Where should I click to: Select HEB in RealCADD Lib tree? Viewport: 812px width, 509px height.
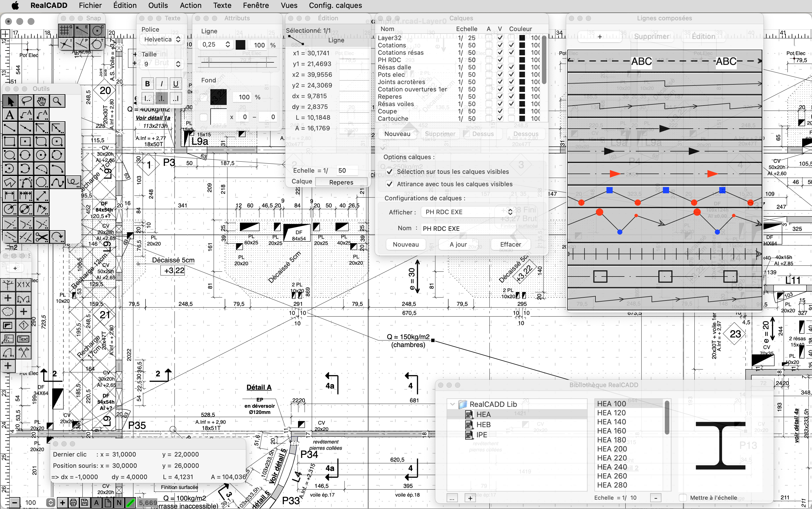[483, 425]
